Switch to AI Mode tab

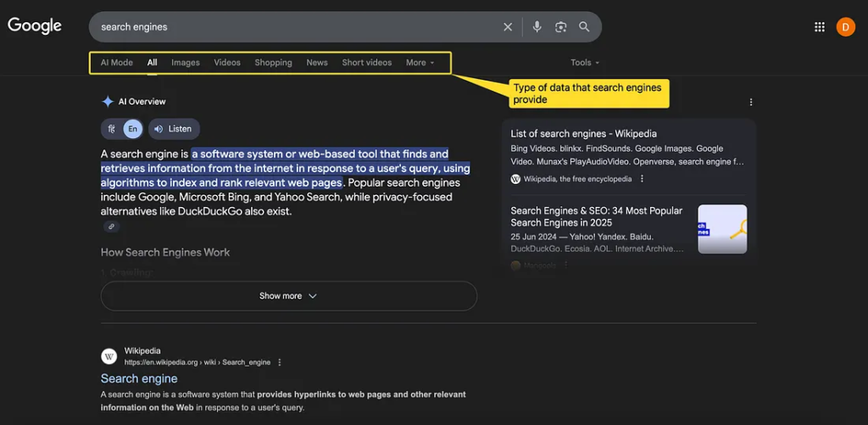(117, 63)
